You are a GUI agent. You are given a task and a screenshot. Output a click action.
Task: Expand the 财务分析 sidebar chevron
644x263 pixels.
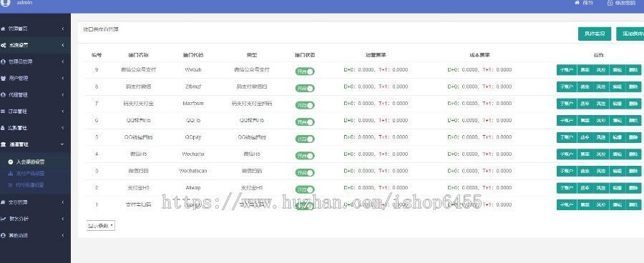point(63,219)
